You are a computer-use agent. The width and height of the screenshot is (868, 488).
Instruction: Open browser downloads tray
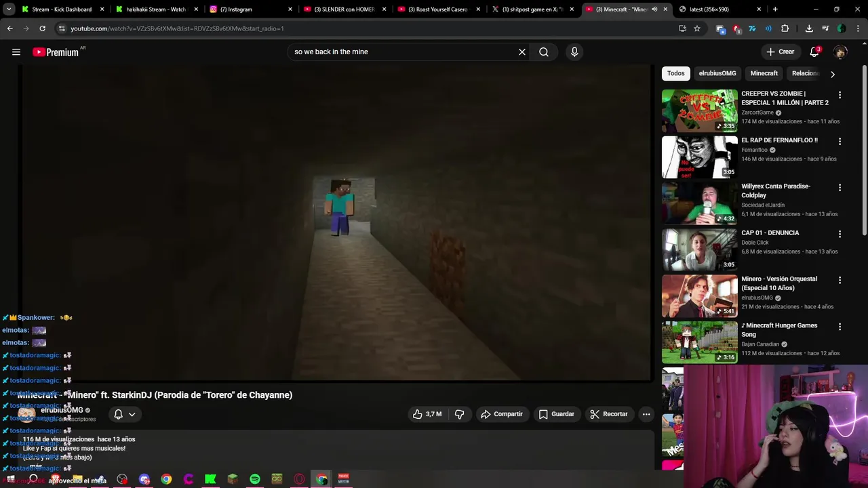809,28
